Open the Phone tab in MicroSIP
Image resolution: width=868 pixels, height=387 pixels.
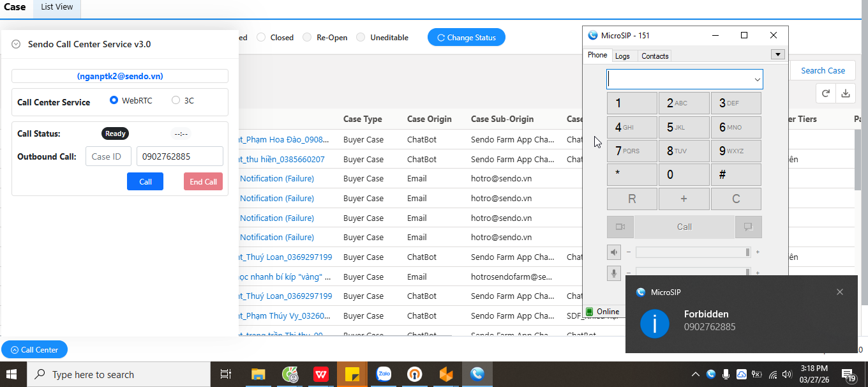(597, 56)
